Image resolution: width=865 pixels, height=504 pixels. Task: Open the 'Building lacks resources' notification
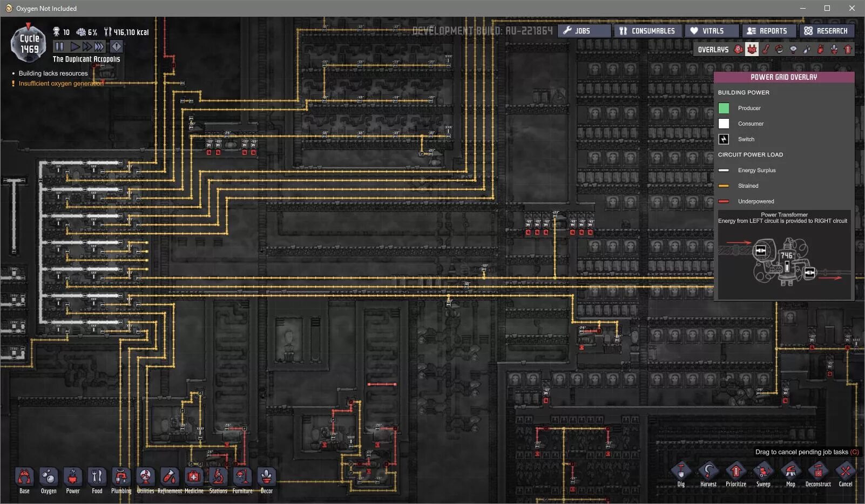(53, 73)
